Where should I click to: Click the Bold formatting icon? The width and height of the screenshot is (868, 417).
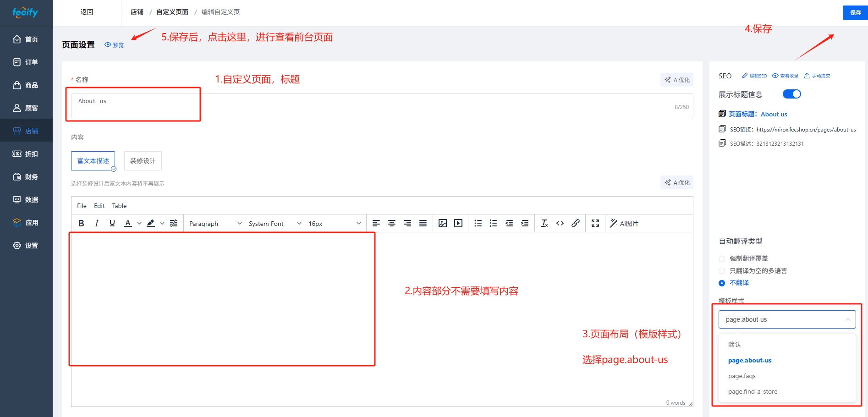(81, 223)
